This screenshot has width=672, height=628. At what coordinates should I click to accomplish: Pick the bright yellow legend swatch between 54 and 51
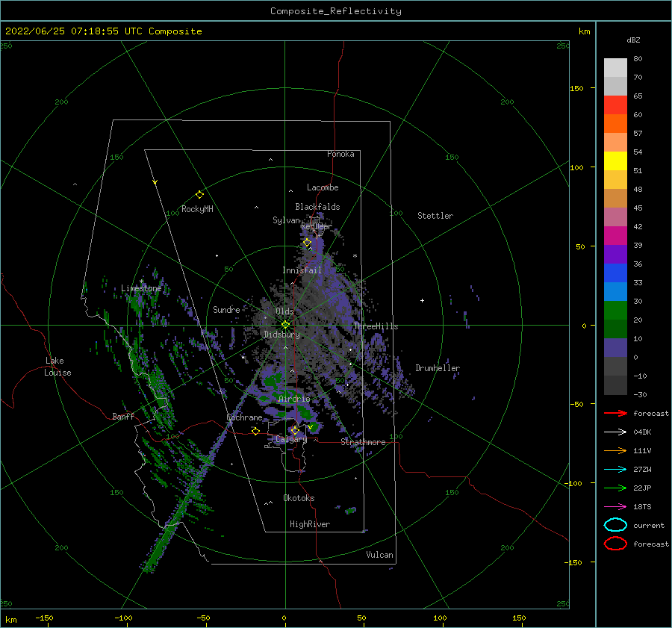[615, 161]
